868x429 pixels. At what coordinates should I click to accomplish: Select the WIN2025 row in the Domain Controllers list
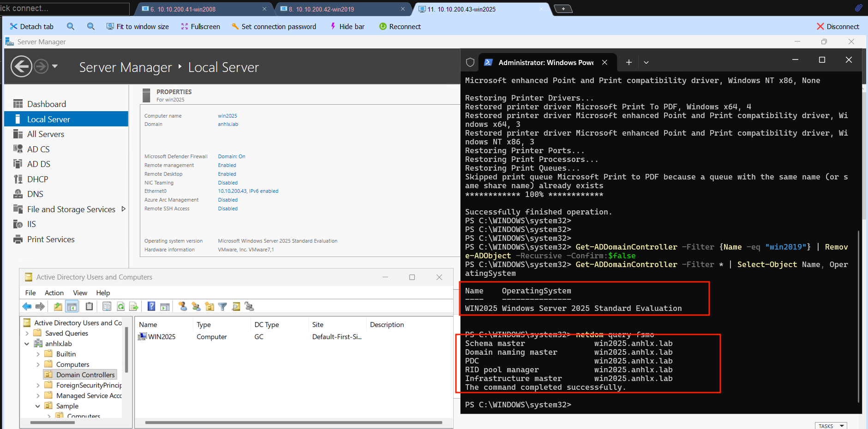(x=293, y=337)
